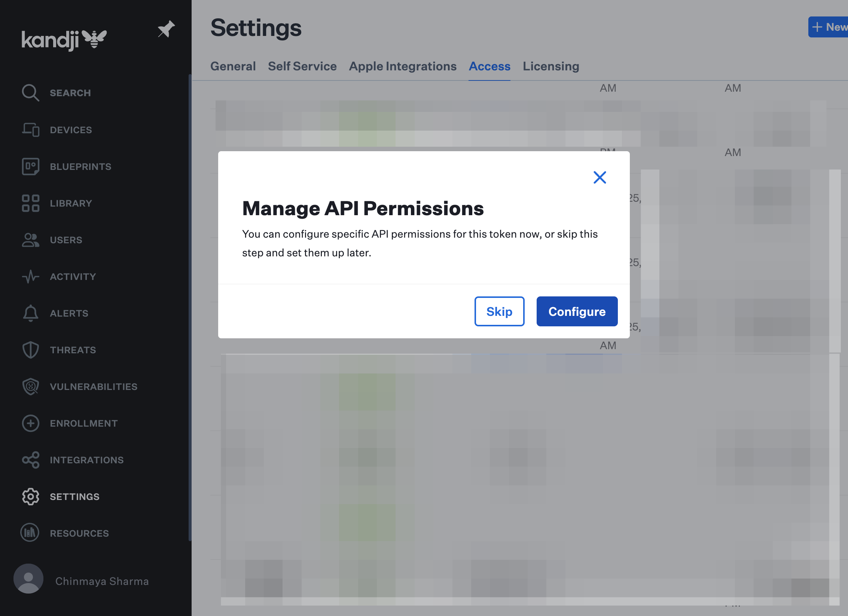Open the Users people icon

click(30, 240)
